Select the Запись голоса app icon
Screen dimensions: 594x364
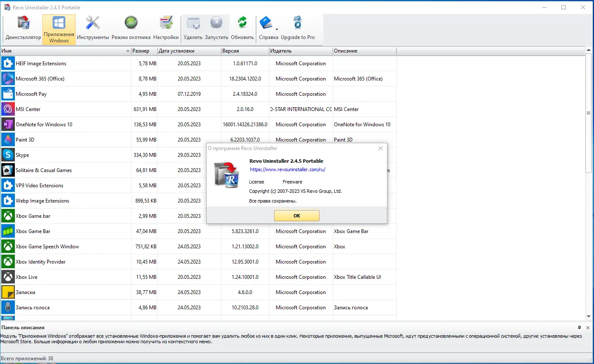click(x=8, y=308)
